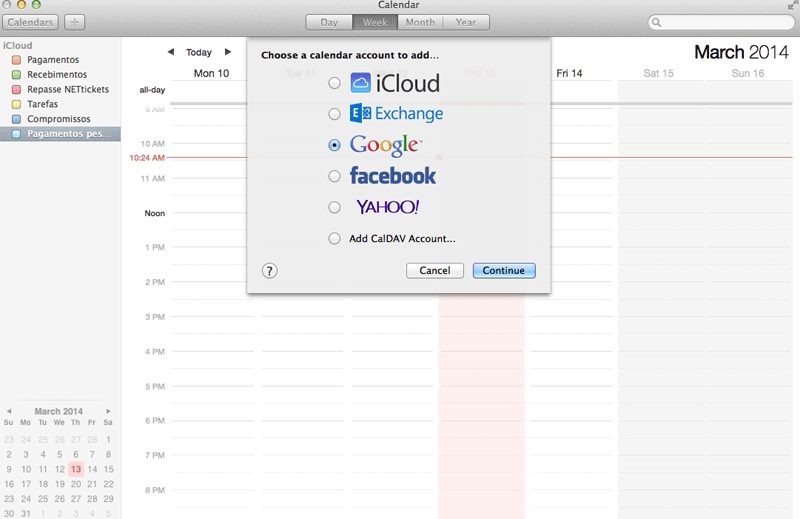The width and height of the screenshot is (800, 519).
Task: Switch to the Week view tab
Action: pyautogui.click(x=375, y=22)
